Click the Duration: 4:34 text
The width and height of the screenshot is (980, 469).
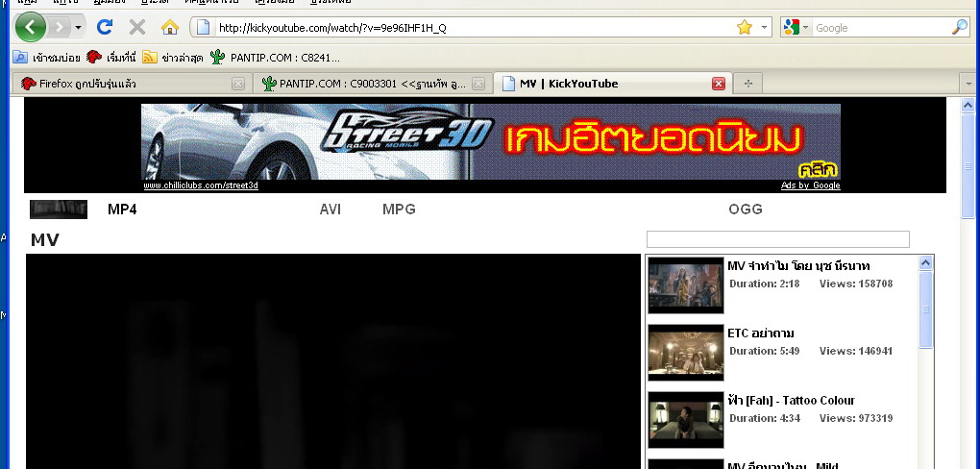tap(765, 418)
